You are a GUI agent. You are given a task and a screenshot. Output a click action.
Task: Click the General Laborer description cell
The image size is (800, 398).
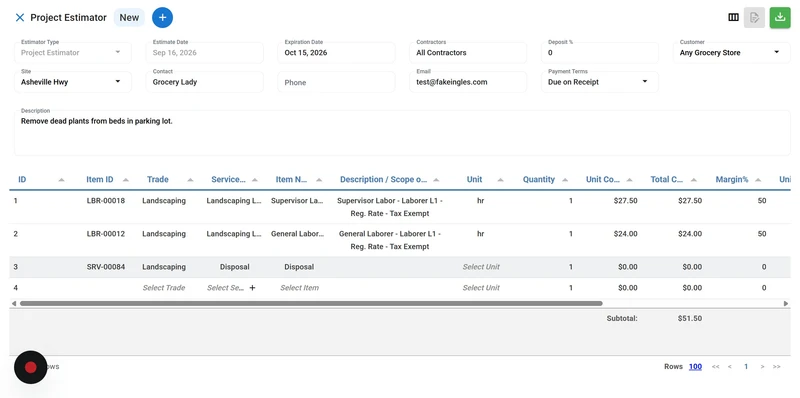point(390,240)
